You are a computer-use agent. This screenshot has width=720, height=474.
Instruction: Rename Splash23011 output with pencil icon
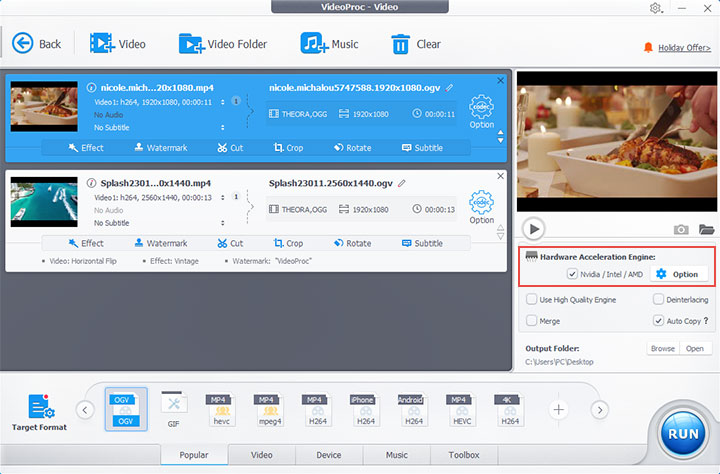click(402, 183)
